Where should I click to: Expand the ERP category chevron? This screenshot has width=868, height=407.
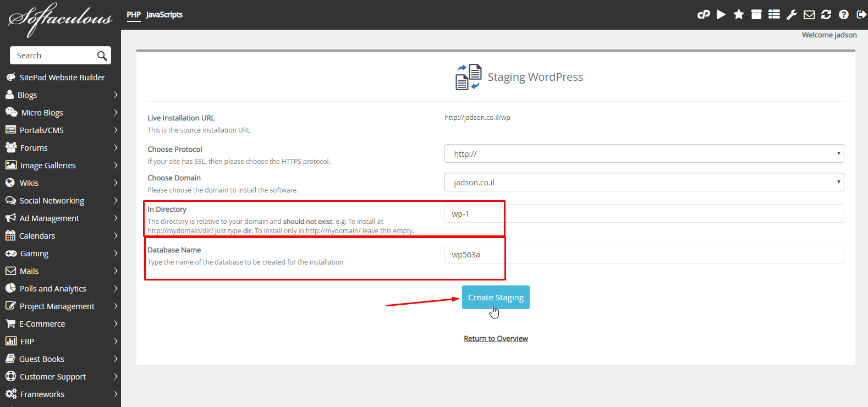point(116,341)
